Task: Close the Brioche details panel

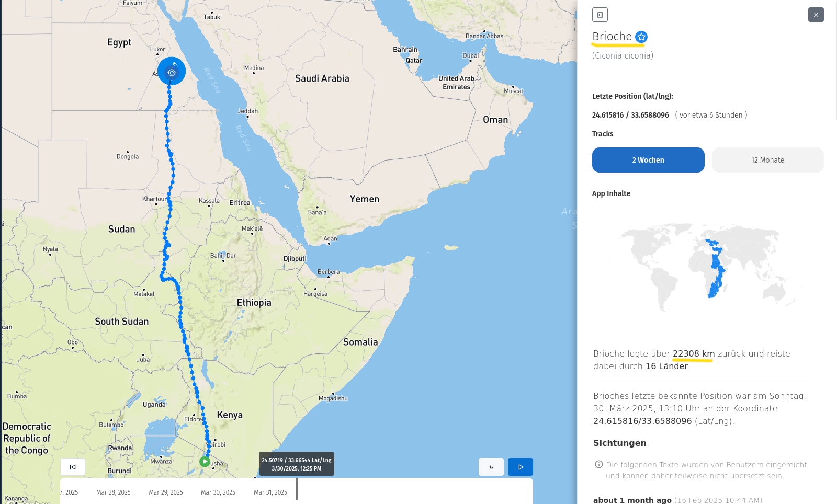Action: pyautogui.click(x=816, y=15)
